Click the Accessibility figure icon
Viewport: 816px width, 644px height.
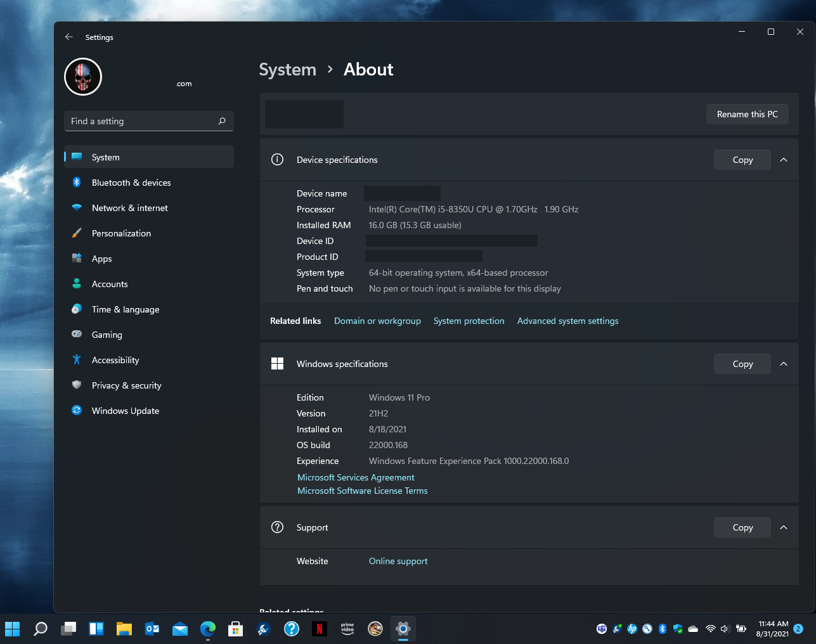click(x=77, y=360)
